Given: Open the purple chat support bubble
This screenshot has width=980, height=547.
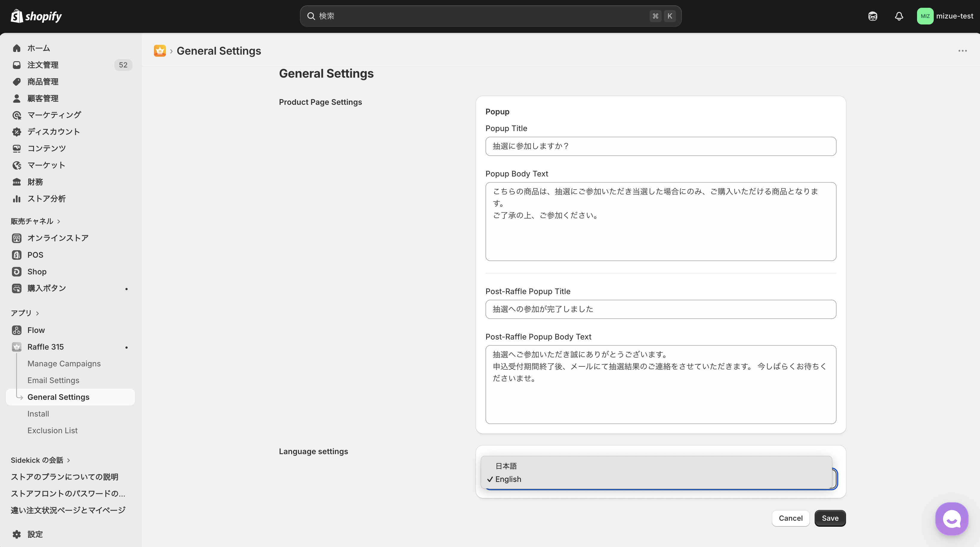Looking at the screenshot, I should tap(952, 518).
